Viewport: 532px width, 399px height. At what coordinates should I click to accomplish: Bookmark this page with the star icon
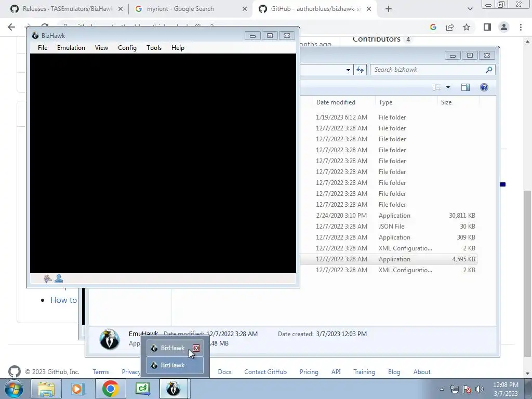pos(467,27)
